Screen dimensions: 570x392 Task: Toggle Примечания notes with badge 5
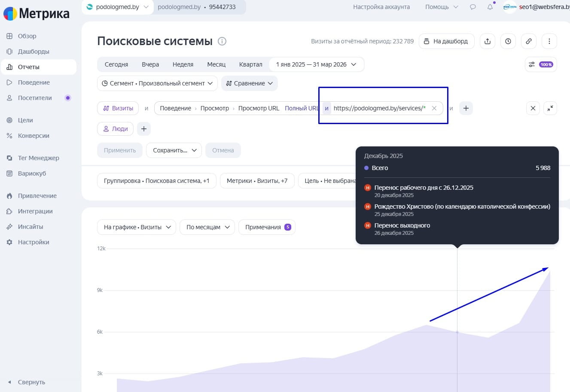click(267, 227)
